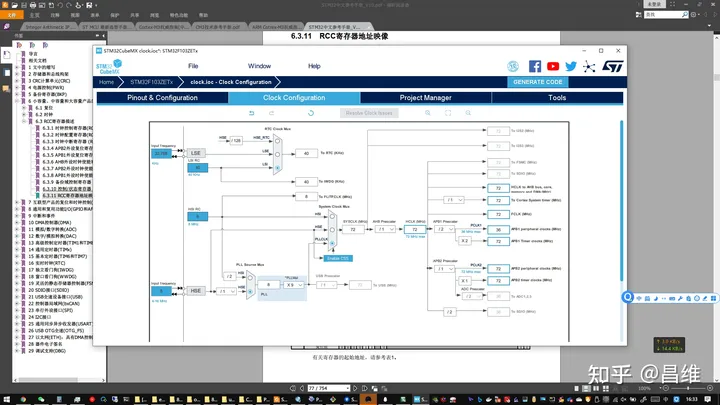Select PLLCLK in System Clock Mux

(332, 243)
